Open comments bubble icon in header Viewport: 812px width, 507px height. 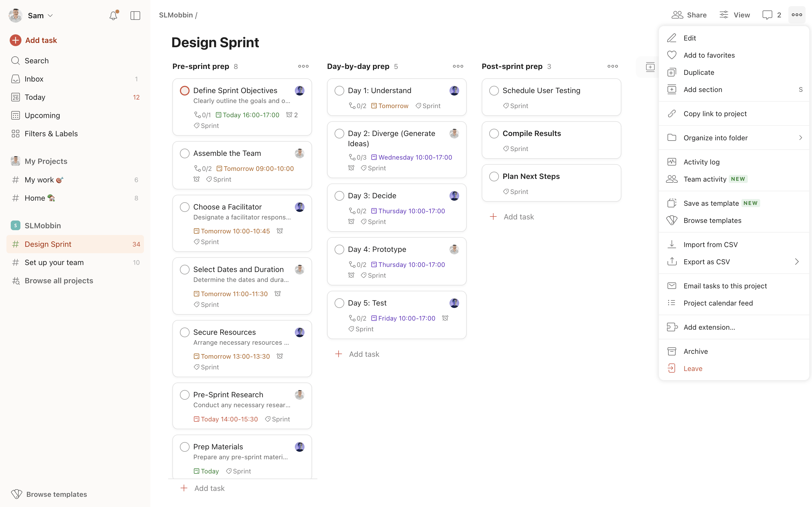(x=767, y=15)
